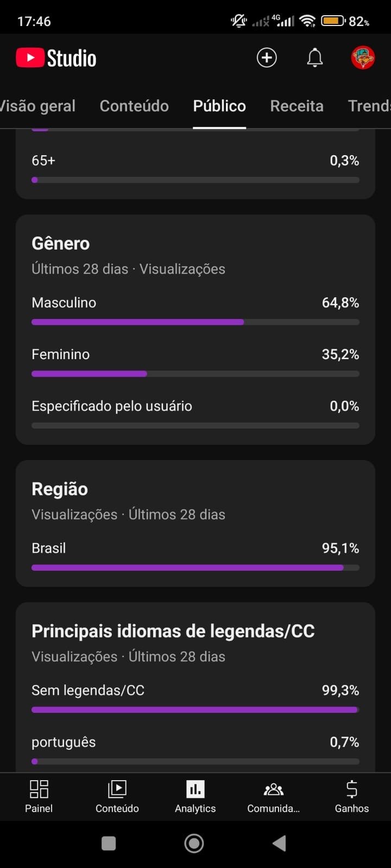Tap the Gênero card title
Viewport: 391px width, 868px height.
coord(61,244)
